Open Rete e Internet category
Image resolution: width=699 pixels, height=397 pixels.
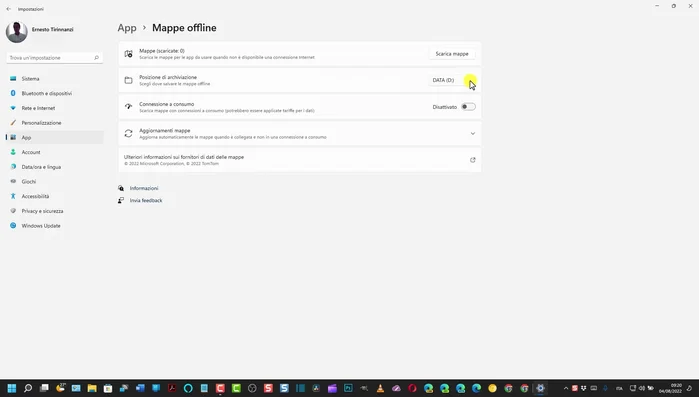click(x=55, y=108)
